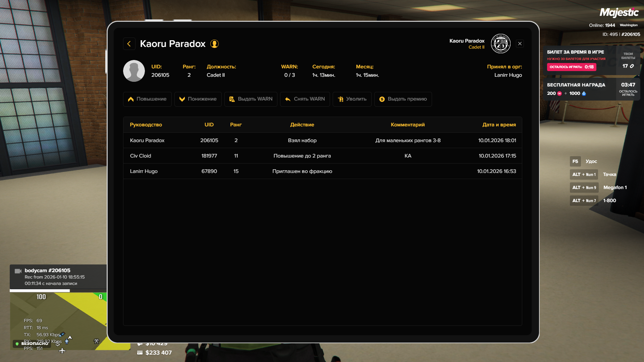
Task: Click Снять WARN button
Action: point(305,99)
